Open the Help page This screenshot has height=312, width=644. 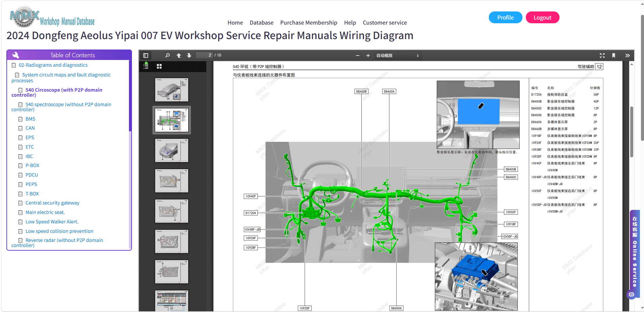[x=350, y=23]
